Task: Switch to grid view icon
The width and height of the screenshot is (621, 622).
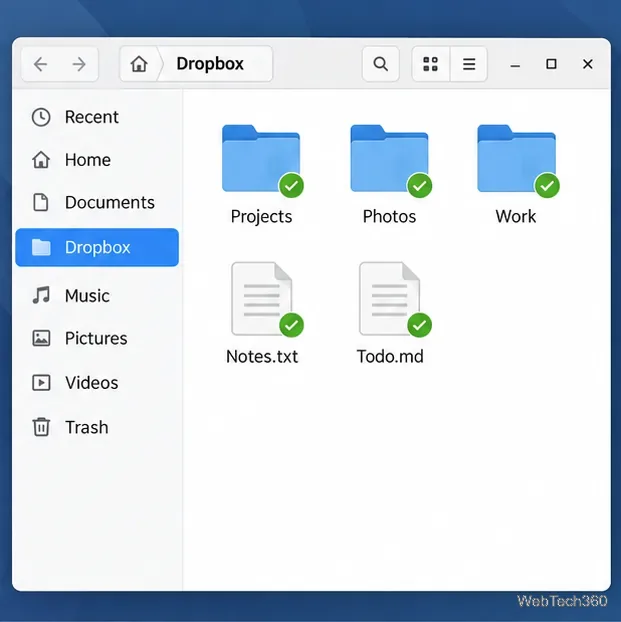Action: [431, 64]
